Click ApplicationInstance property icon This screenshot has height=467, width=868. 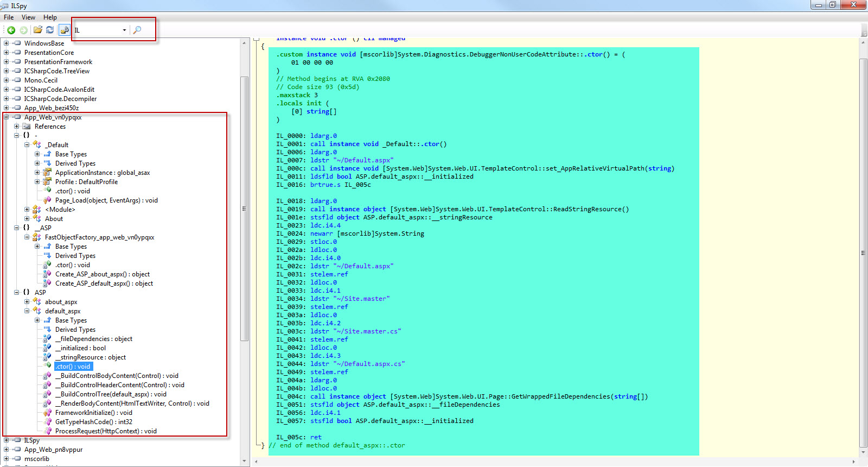(x=47, y=172)
